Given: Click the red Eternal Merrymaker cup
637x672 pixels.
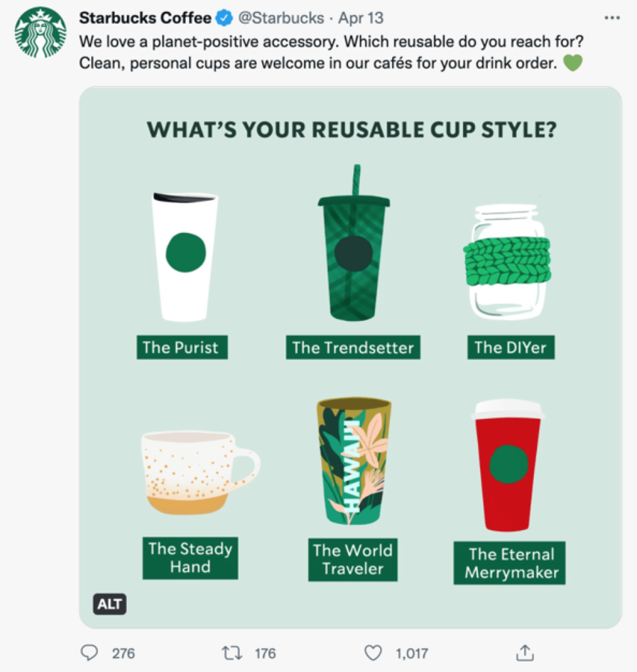Looking at the screenshot, I should (x=510, y=466).
